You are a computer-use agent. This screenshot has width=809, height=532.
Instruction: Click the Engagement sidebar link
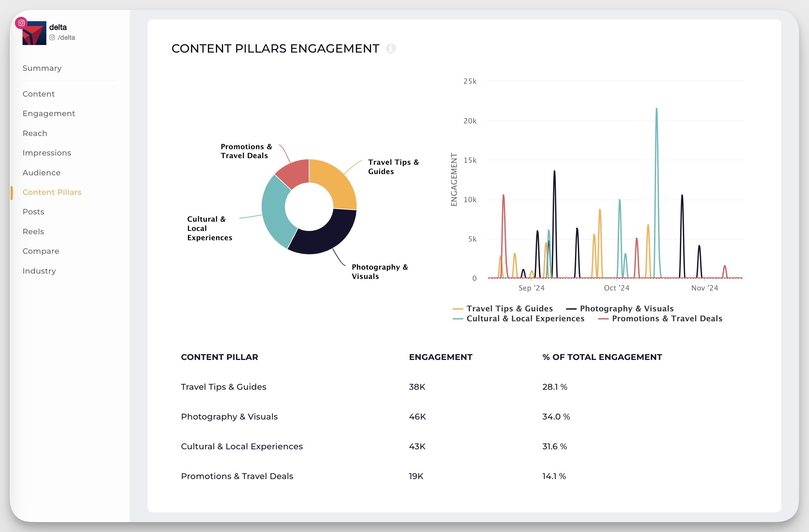pyautogui.click(x=49, y=113)
